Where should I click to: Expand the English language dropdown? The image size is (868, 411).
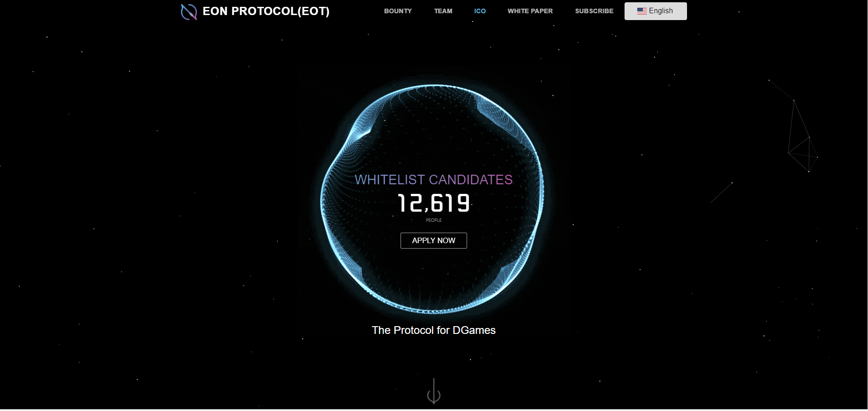[x=656, y=11]
